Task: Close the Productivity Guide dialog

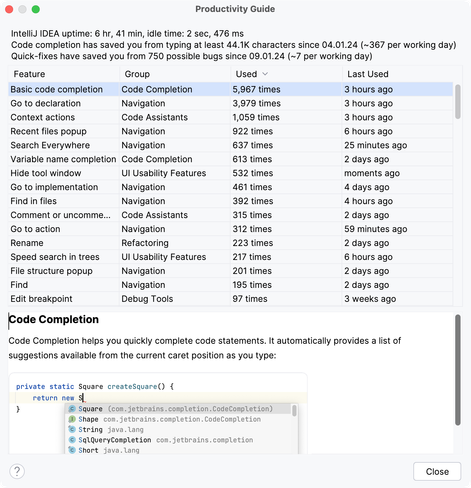Action: pos(437,471)
